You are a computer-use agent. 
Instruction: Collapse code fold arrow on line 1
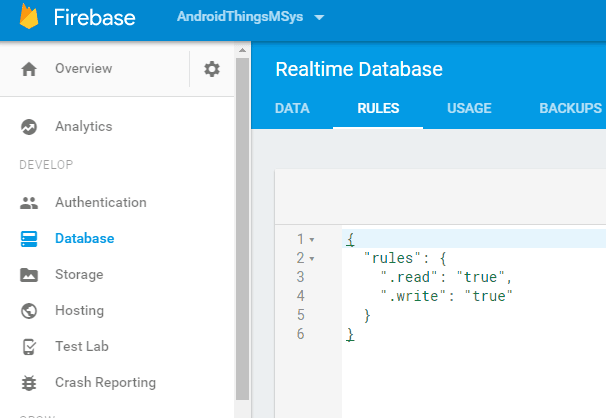click(x=312, y=240)
